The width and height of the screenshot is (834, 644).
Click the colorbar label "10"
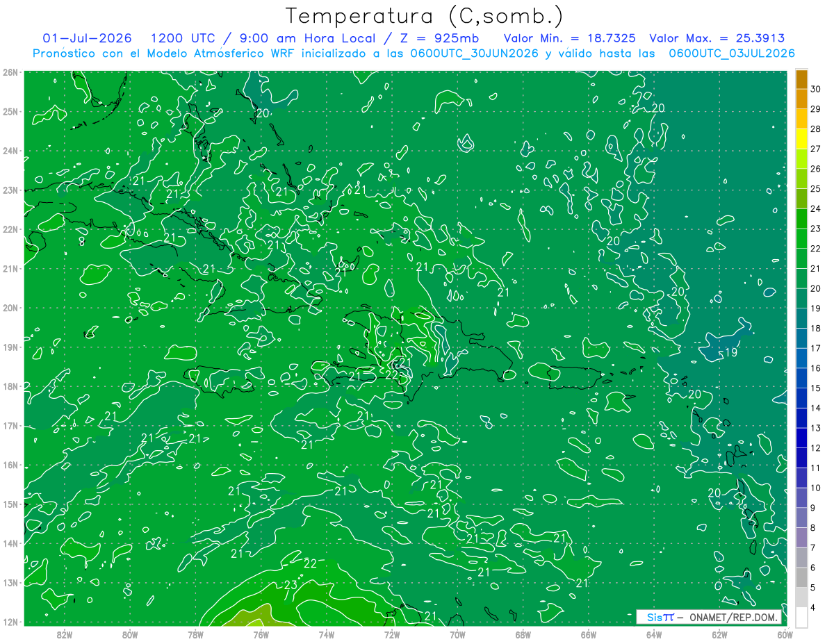(816, 488)
